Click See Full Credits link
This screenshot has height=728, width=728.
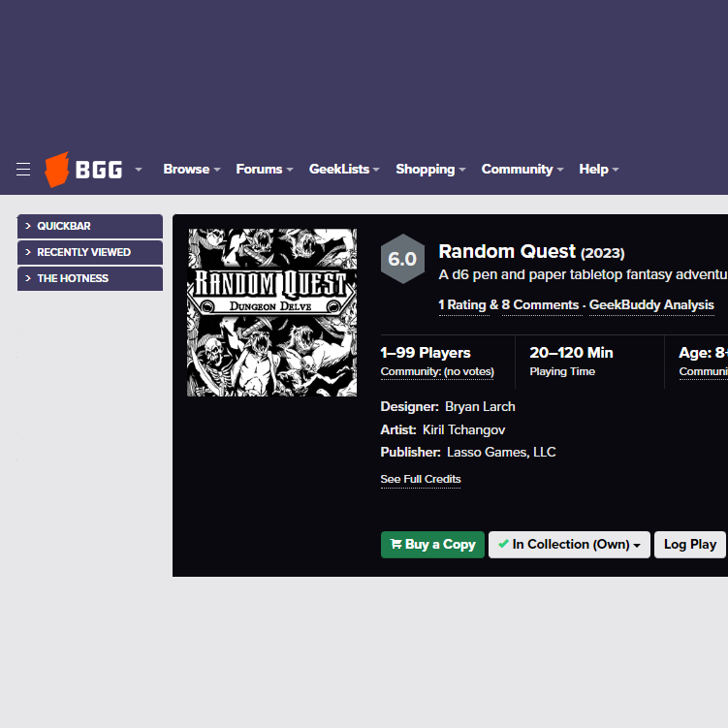(421, 479)
